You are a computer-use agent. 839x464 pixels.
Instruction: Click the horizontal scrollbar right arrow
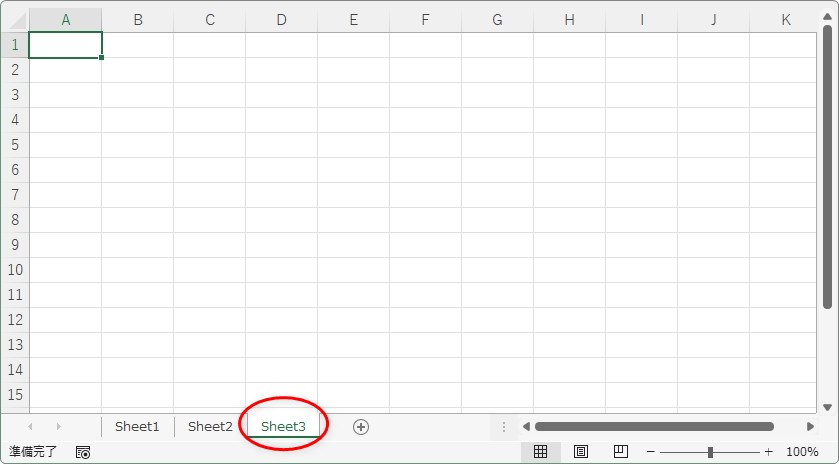click(810, 427)
